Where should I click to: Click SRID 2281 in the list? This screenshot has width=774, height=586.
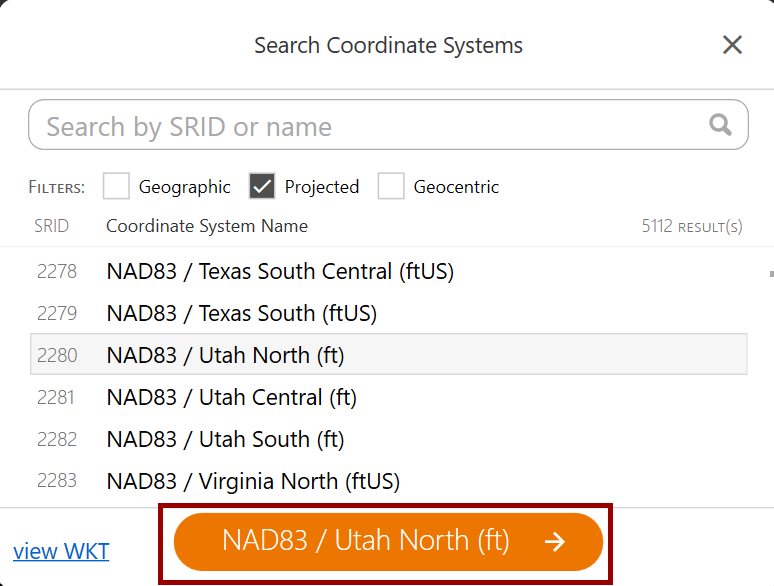[56, 397]
